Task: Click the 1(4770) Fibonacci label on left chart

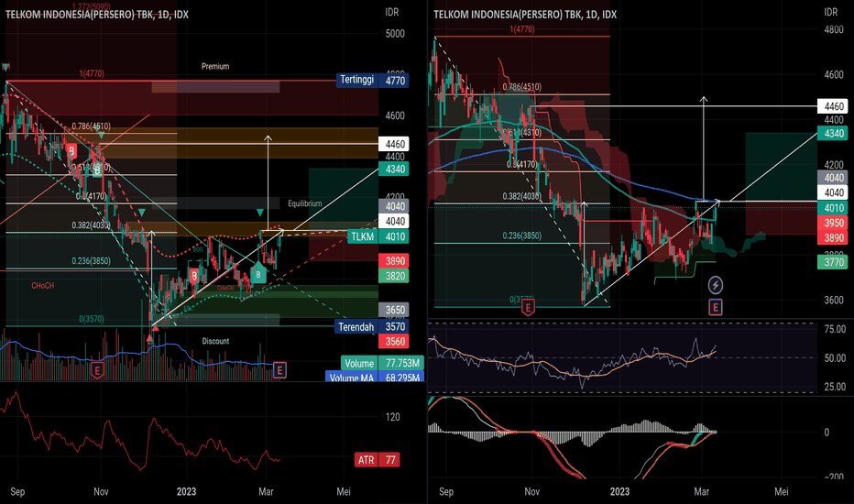Action: (x=92, y=73)
